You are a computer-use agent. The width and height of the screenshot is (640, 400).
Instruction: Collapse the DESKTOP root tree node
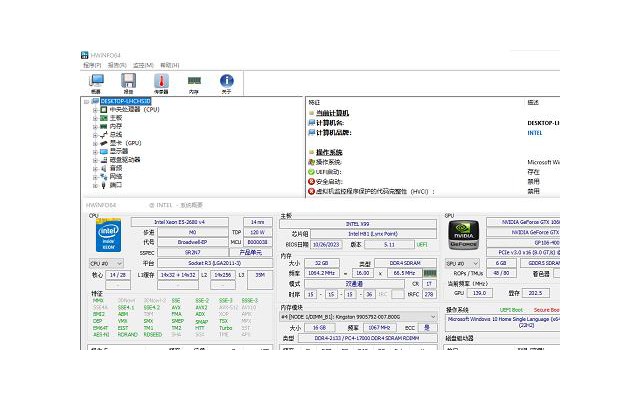click(x=87, y=101)
